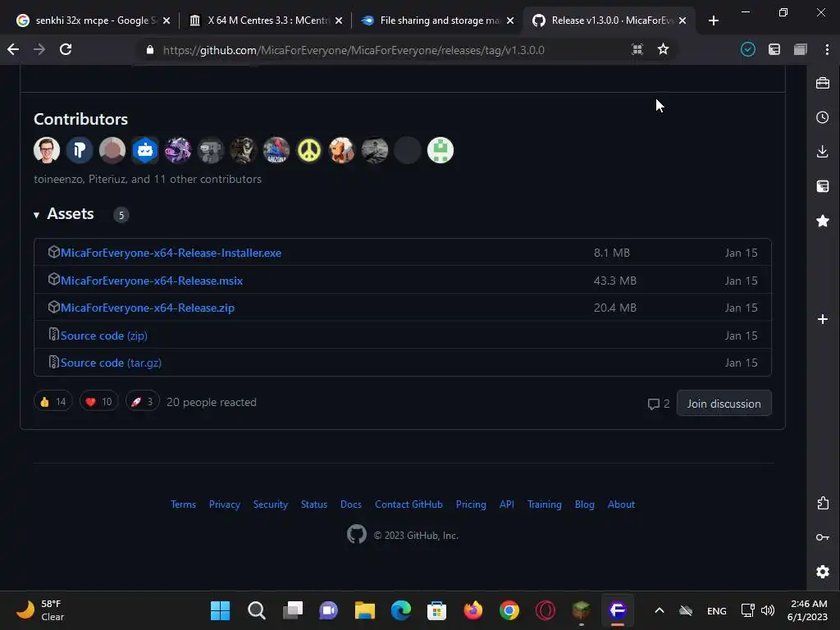Viewport: 840px width, 630px height.
Task: Reload the current page
Action: (66, 50)
